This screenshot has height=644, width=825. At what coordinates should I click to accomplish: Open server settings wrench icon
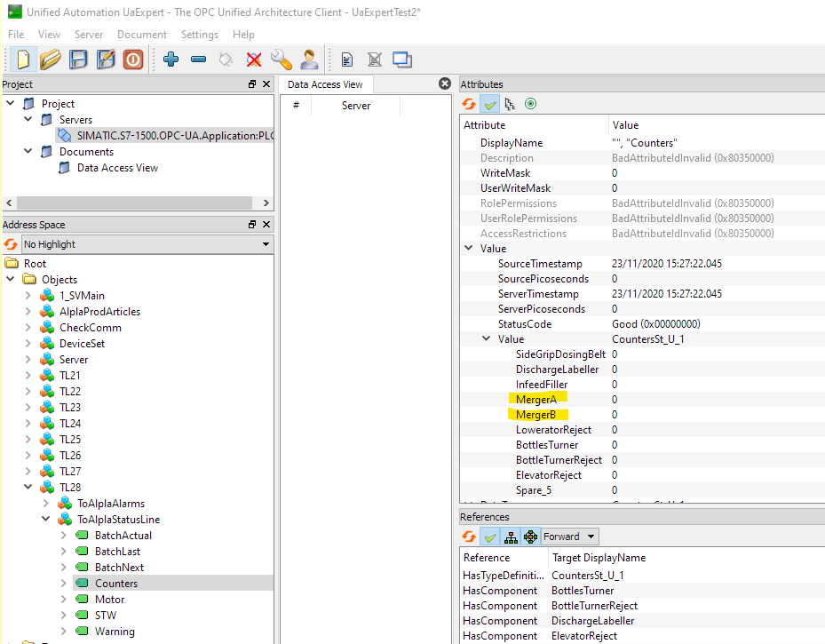[x=281, y=60]
